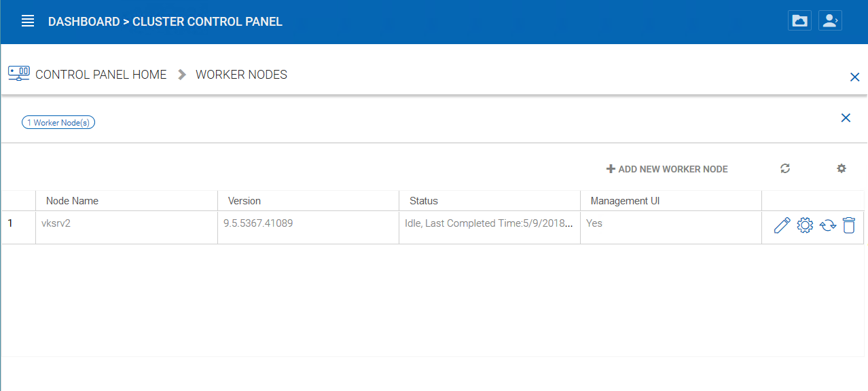The height and width of the screenshot is (391, 868).
Task: Click version 9.5.5367.41089 cell
Action: 308,227
